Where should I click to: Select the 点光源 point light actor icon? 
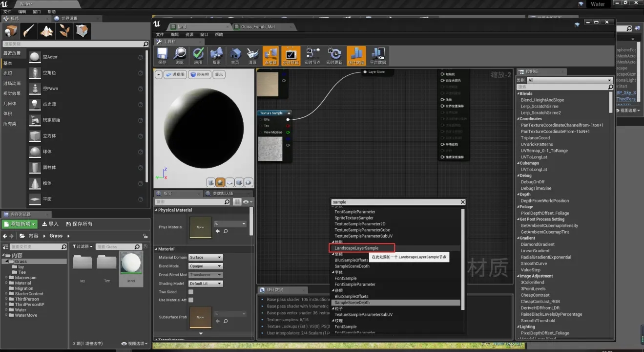pos(35,104)
